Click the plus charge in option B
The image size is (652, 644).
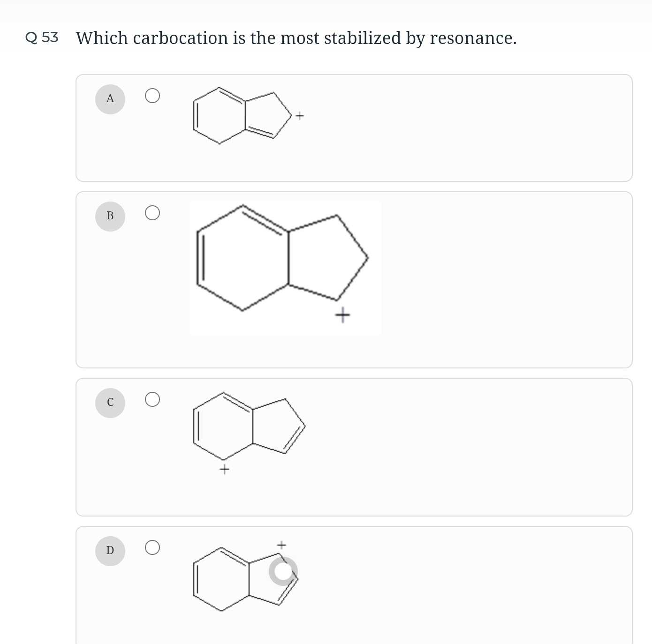coord(343,315)
